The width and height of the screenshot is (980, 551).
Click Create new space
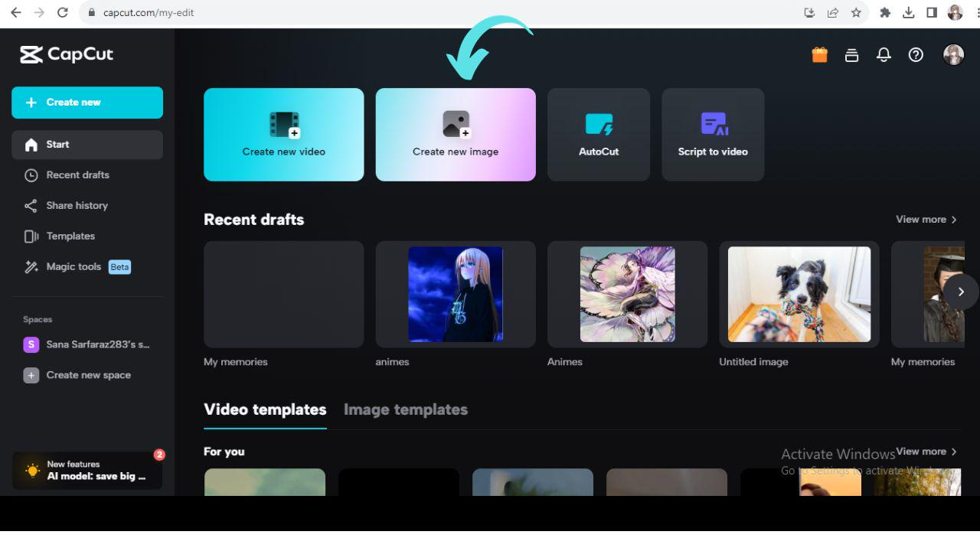(87, 375)
